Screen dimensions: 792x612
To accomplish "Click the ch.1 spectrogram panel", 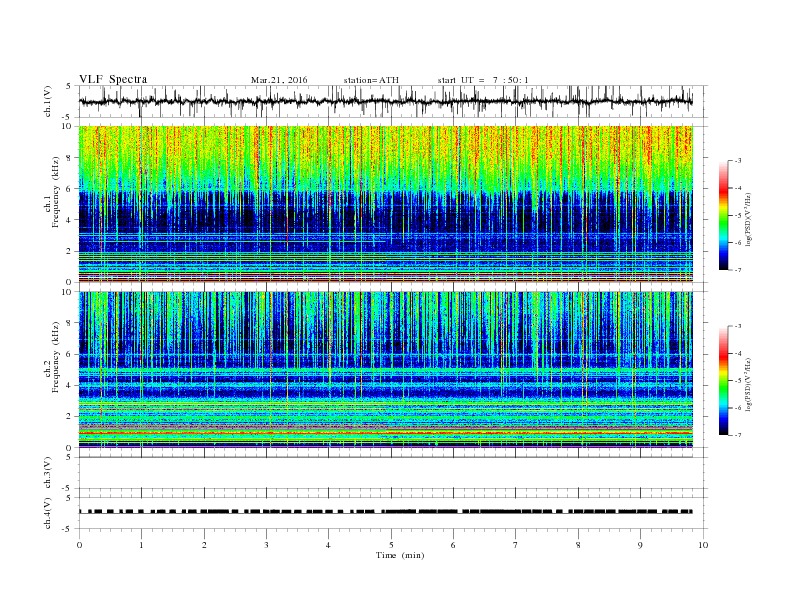I will click(386, 204).
